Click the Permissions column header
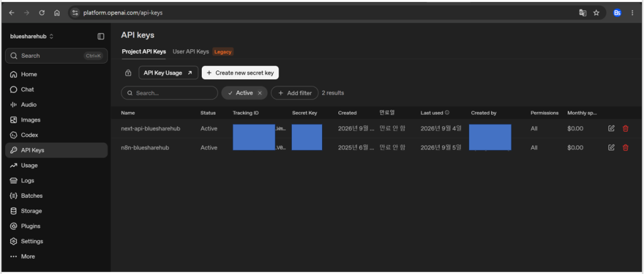644x274 pixels. pyautogui.click(x=545, y=113)
